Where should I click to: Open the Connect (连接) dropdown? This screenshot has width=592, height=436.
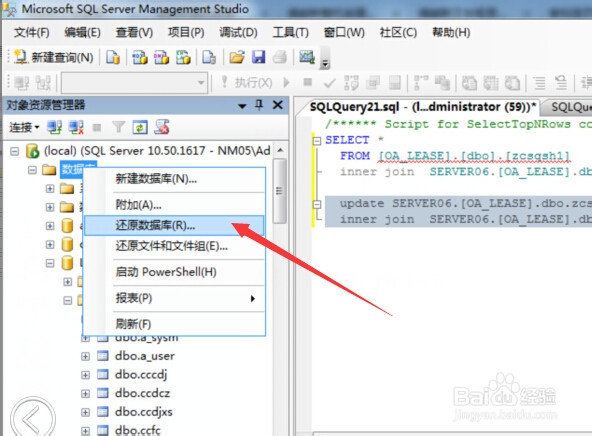[24, 128]
